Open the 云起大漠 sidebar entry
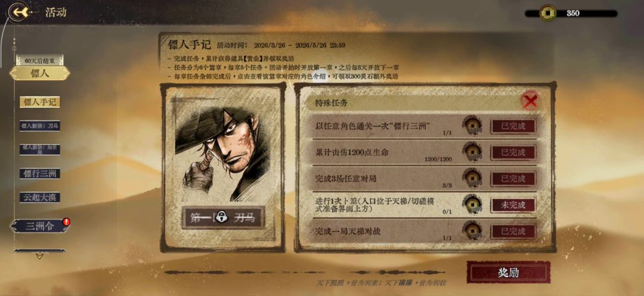This screenshot has width=644, height=296. point(40,197)
